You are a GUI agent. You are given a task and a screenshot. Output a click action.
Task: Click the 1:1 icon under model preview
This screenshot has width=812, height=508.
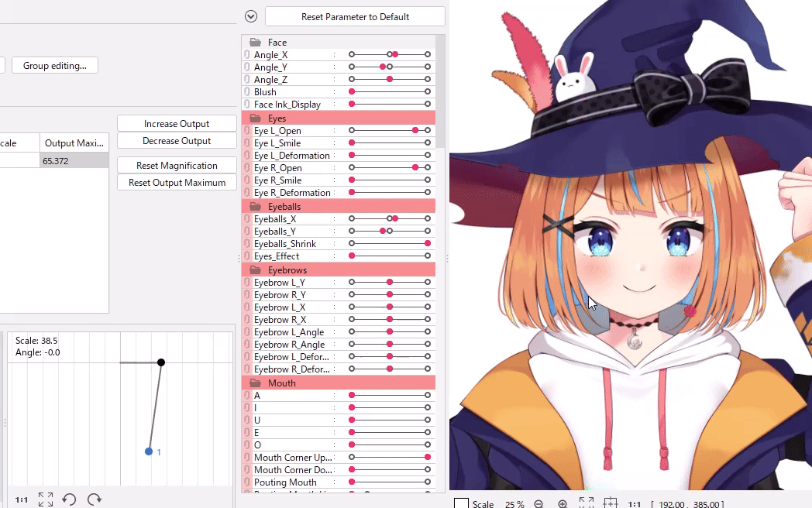pos(635,504)
